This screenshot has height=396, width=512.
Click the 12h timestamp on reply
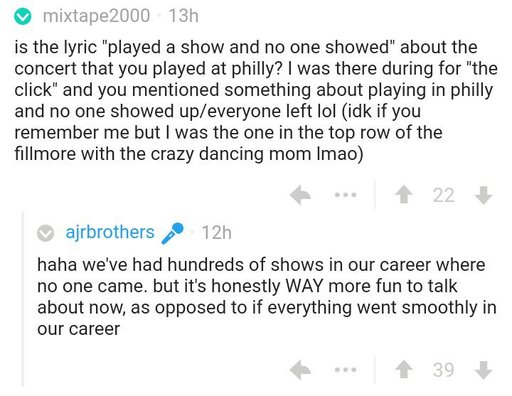(x=216, y=232)
